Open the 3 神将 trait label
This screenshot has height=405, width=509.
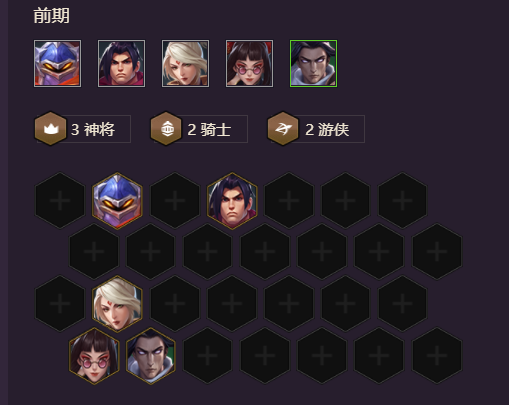(x=93, y=129)
